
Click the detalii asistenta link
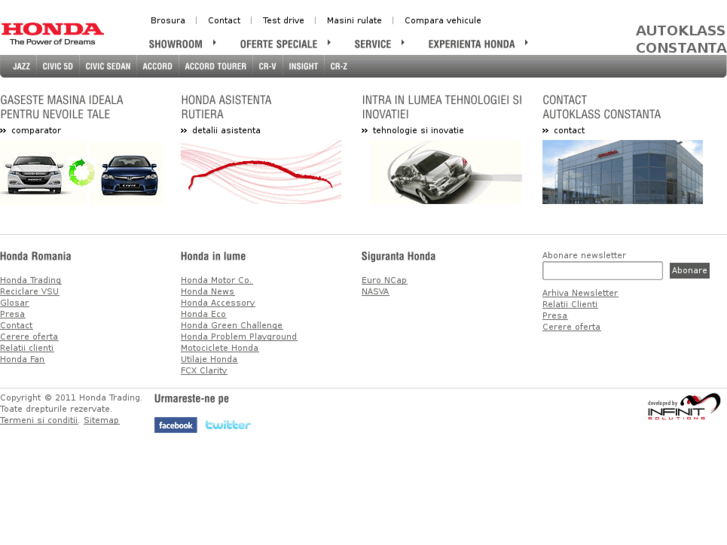(x=226, y=130)
